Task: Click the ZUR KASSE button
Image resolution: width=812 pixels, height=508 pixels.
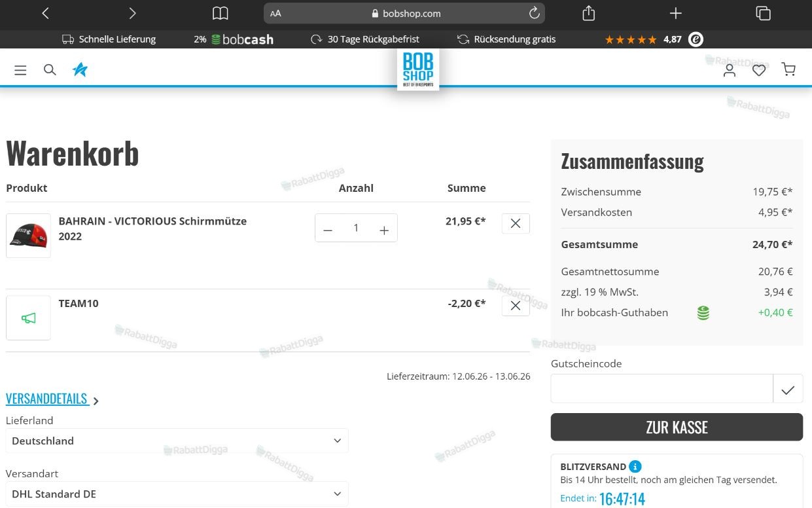Action: coord(677,427)
